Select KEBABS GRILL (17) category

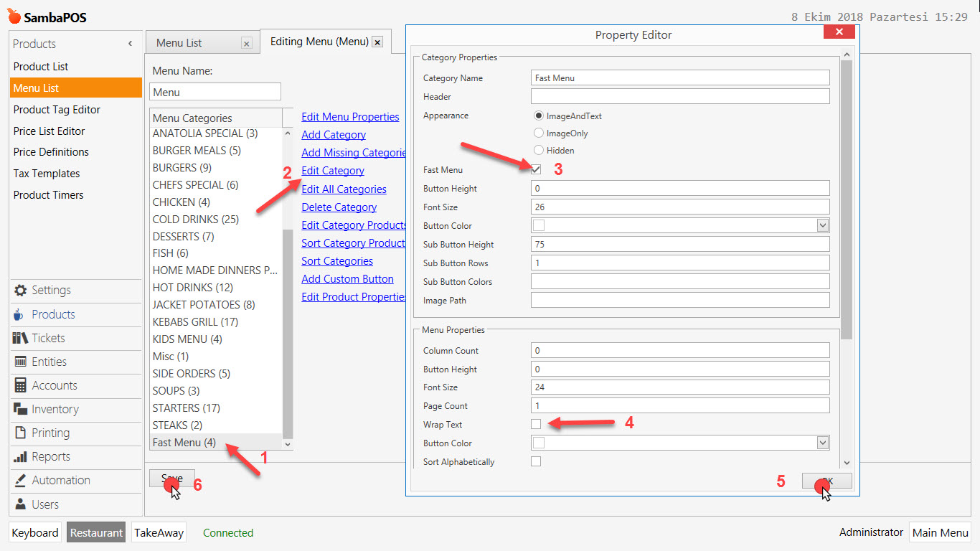[217, 322]
